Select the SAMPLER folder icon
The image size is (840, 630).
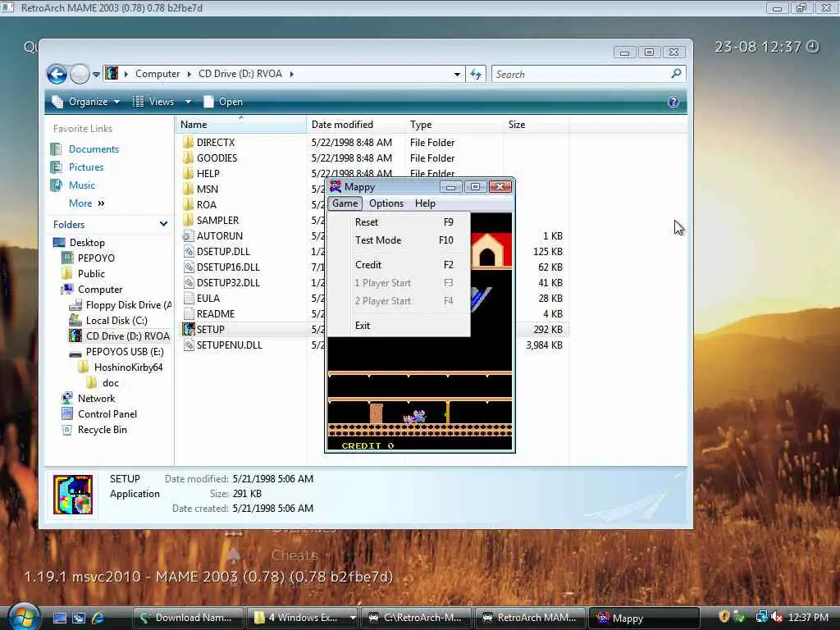tap(188, 220)
